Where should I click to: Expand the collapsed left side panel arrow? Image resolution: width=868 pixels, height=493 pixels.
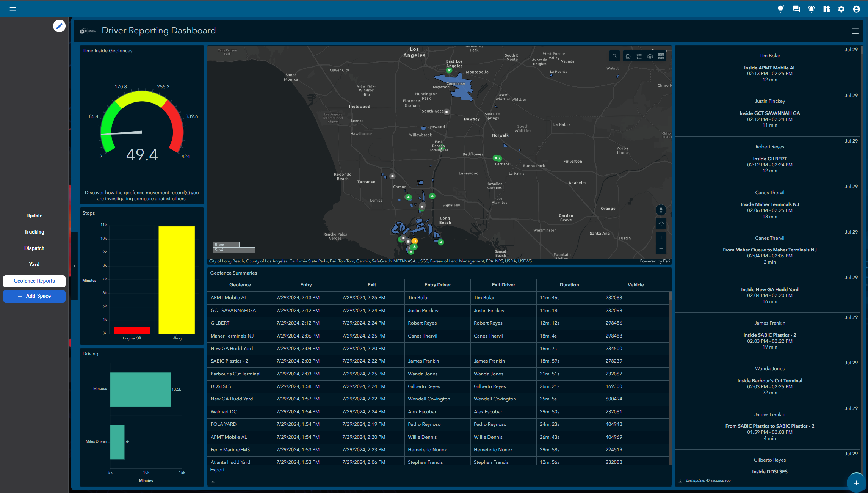(x=74, y=266)
